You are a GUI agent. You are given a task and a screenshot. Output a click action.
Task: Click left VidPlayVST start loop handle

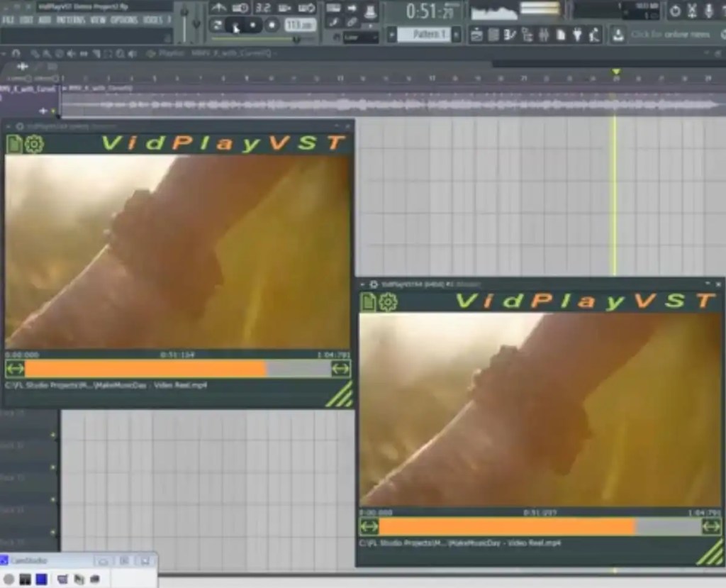click(15, 369)
